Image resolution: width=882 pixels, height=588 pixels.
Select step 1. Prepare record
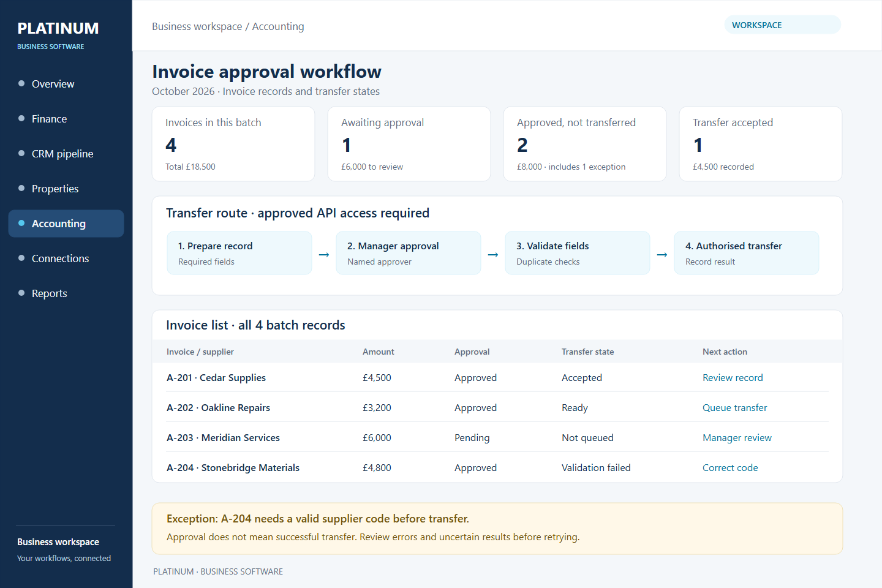pos(239,253)
